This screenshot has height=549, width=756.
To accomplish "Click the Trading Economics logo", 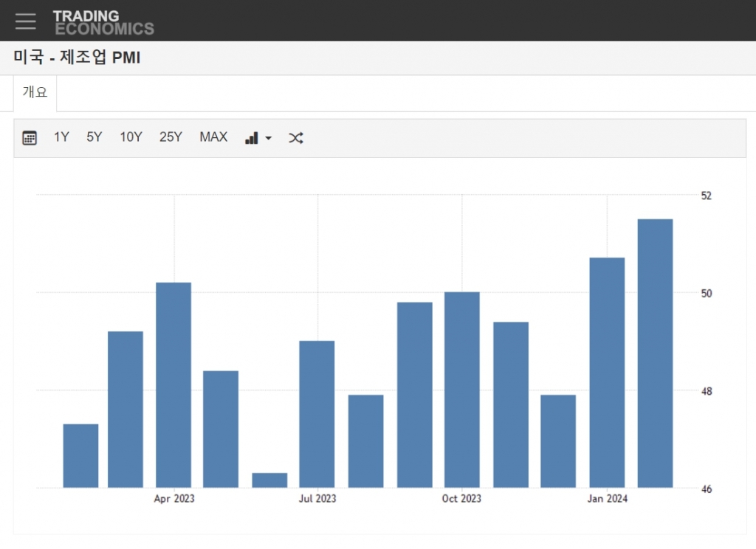I will click(x=103, y=22).
